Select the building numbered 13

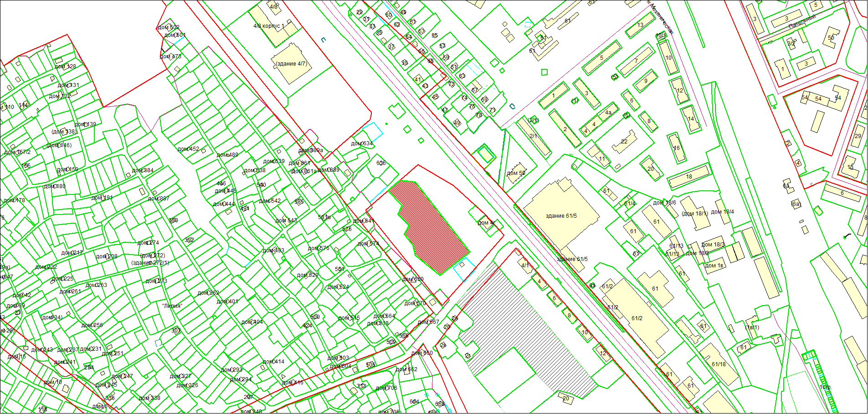[x=640, y=26]
